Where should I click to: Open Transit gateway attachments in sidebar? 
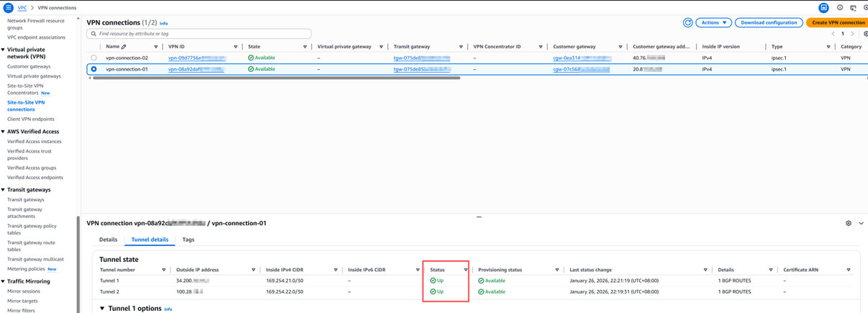pos(24,213)
